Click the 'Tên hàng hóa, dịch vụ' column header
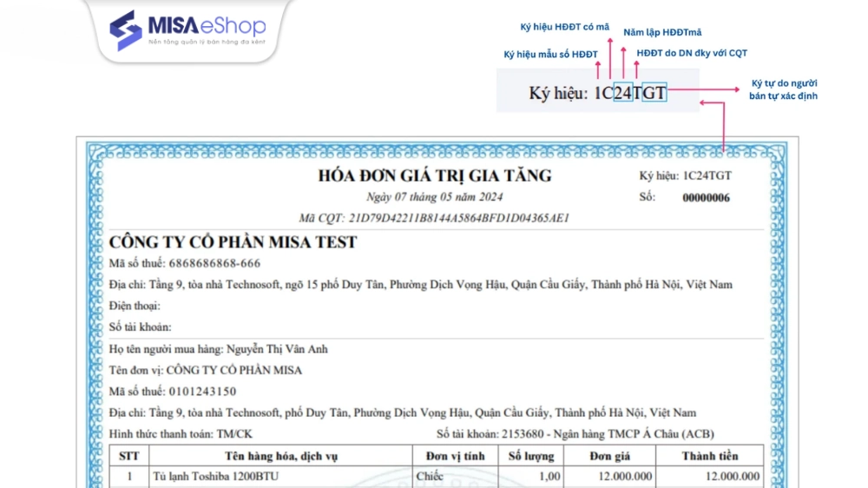Viewport: 868px width, 488px height. pyautogui.click(x=280, y=456)
